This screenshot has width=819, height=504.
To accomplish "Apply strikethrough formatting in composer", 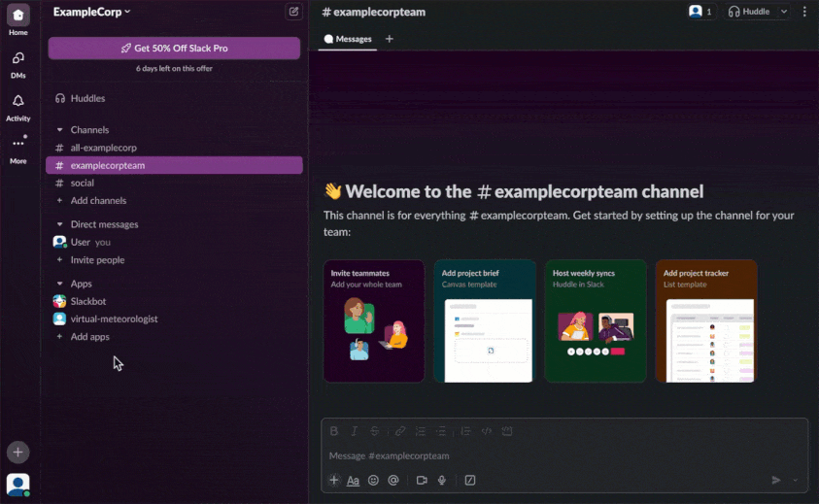I will (x=374, y=431).
